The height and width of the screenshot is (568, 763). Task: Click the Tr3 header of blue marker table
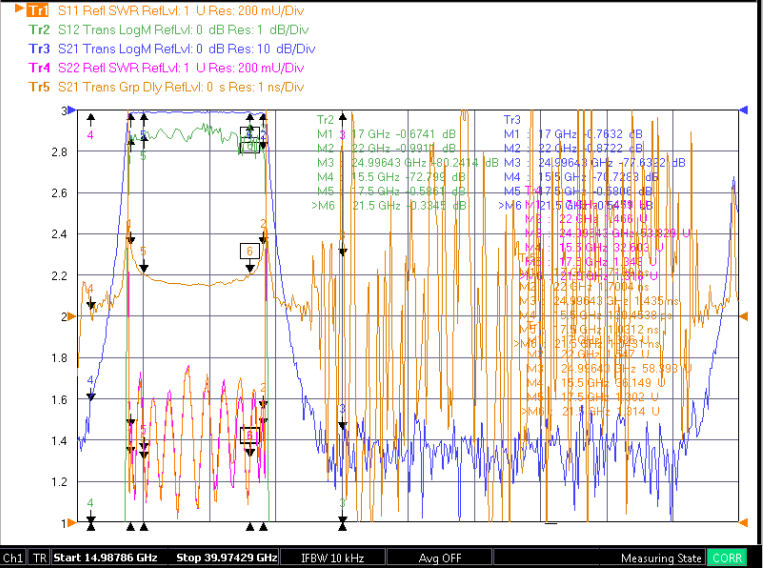coord(512,119)
